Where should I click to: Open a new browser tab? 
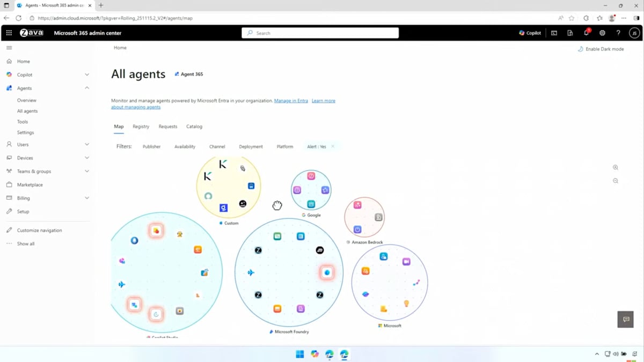101,5
